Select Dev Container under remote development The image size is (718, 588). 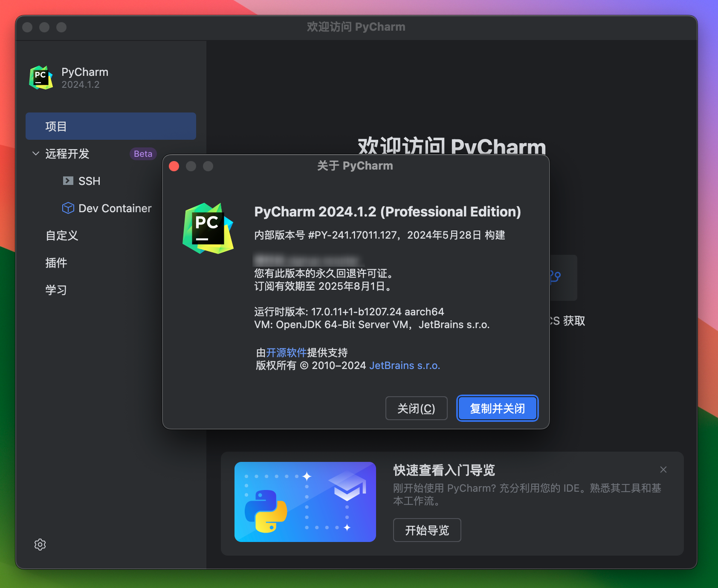coord(115,208)
